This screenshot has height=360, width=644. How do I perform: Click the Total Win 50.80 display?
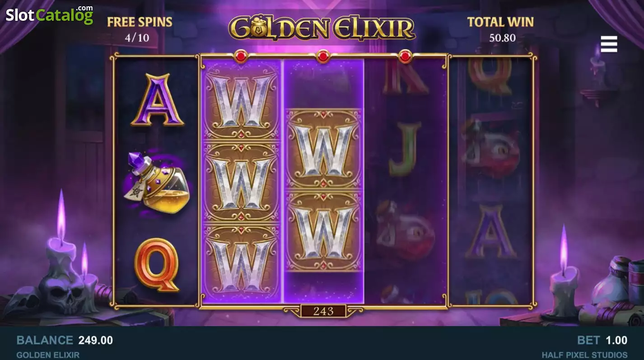pos(500,29)
